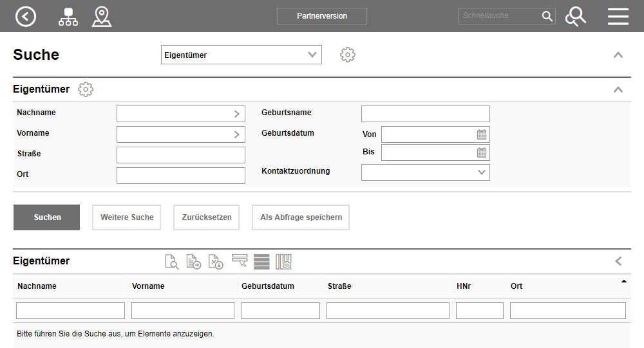Viewport: 644px width, 348px height.
Task: Click the document preview icon in results toolbar
Action: pos(171,261)
